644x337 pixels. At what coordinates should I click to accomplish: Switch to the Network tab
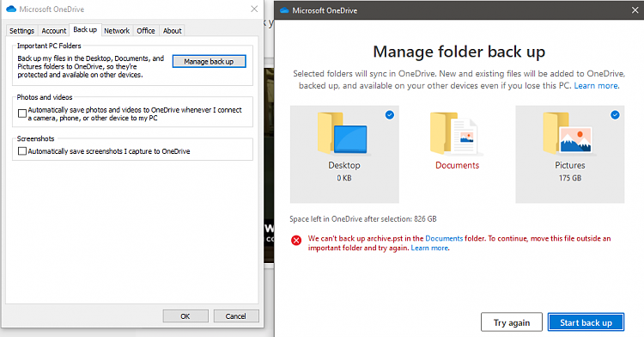pos(117,31)
